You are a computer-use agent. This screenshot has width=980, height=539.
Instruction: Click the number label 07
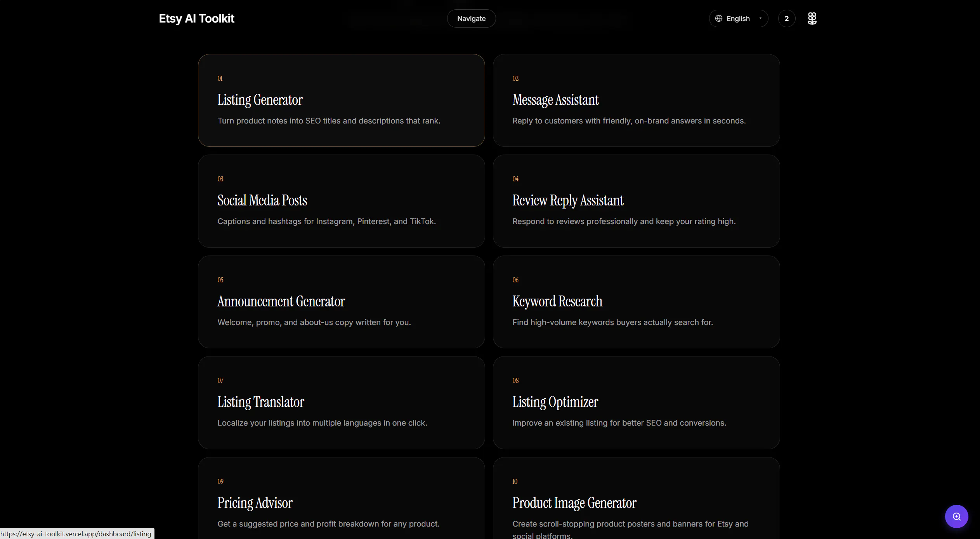click(220, 381)
